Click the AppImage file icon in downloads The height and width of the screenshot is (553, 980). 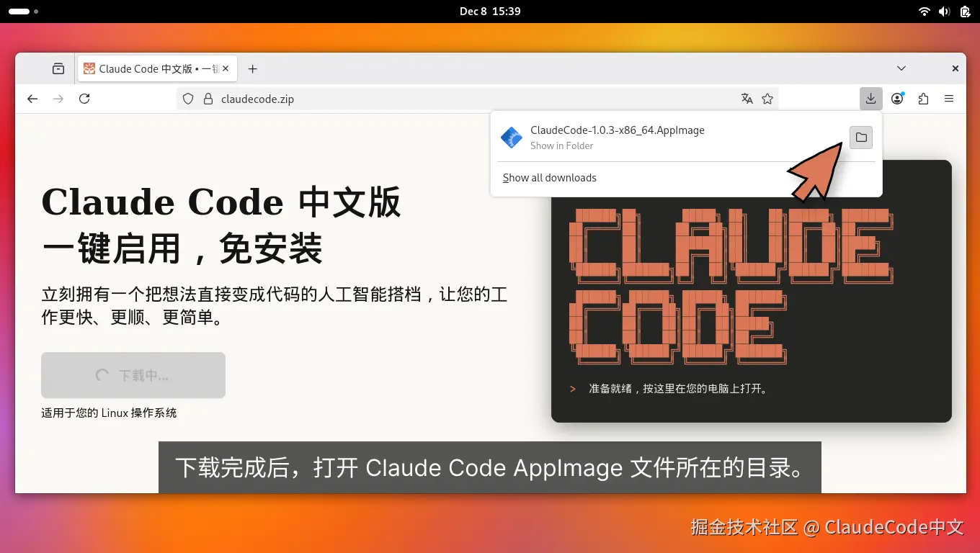tap(512, 138)
